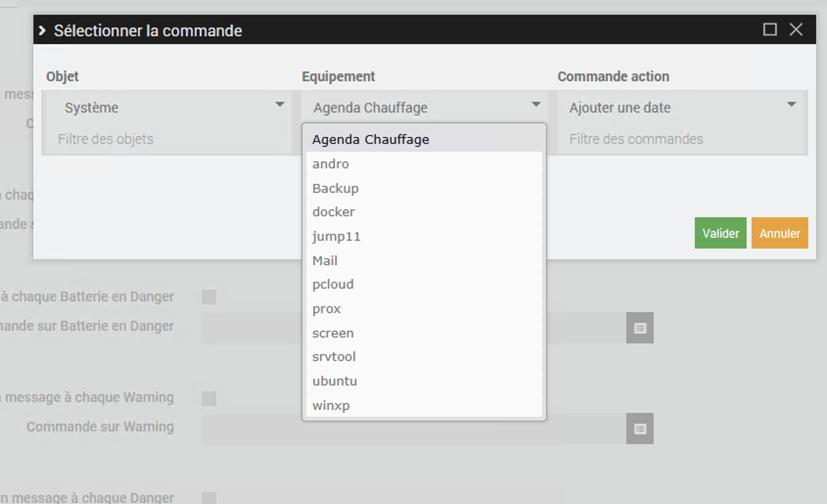Open command picker icon for Batterie en Danger
This screenshot has width=827, height=504.
coord(640,328)
